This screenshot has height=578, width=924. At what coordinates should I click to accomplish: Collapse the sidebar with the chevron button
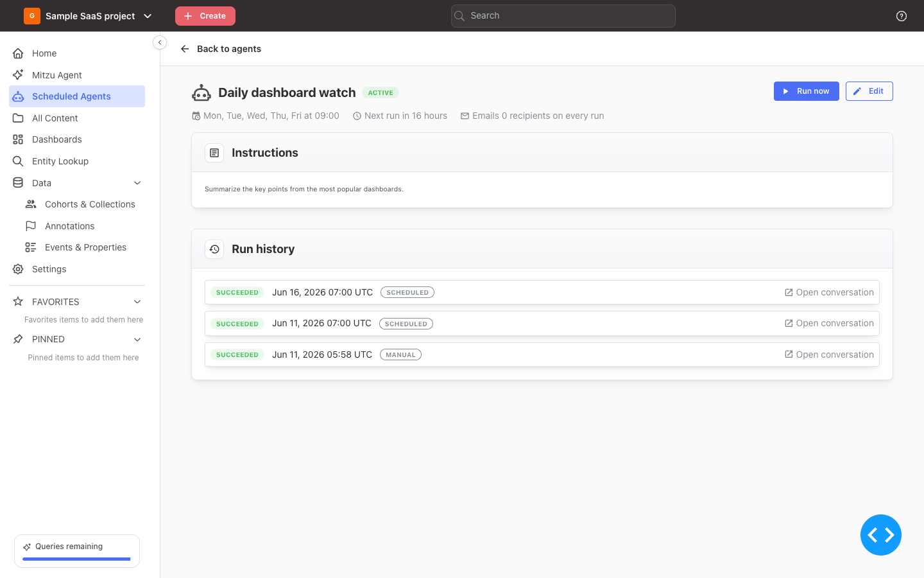160,42
